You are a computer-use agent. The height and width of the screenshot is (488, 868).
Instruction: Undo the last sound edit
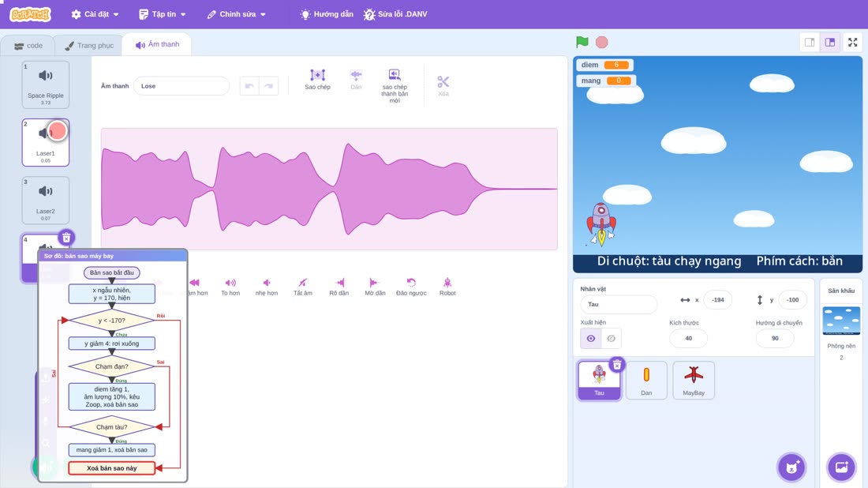click(x=249, y=86)
